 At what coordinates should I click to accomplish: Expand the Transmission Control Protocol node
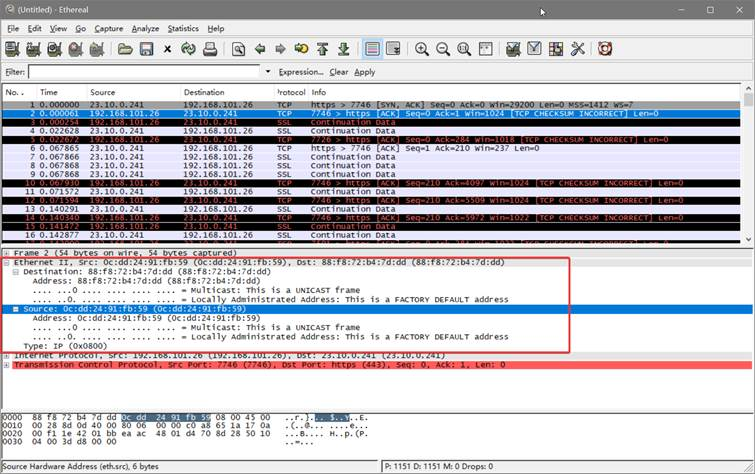pyautogui.click(x=7, y=365)
